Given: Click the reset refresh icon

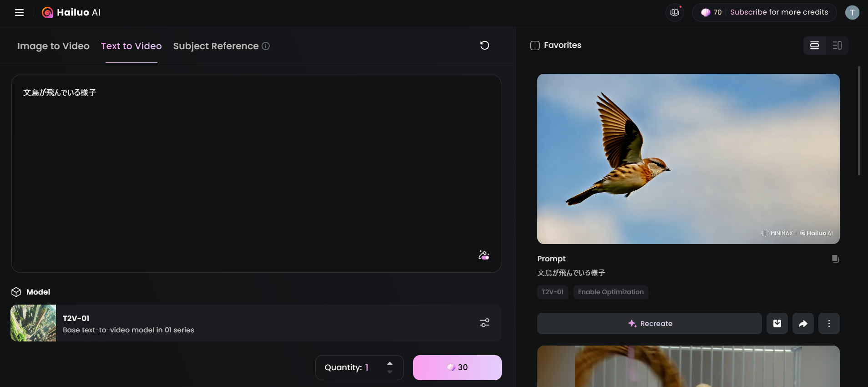Looking at the screenshot, I should click(x=484, y=45).
